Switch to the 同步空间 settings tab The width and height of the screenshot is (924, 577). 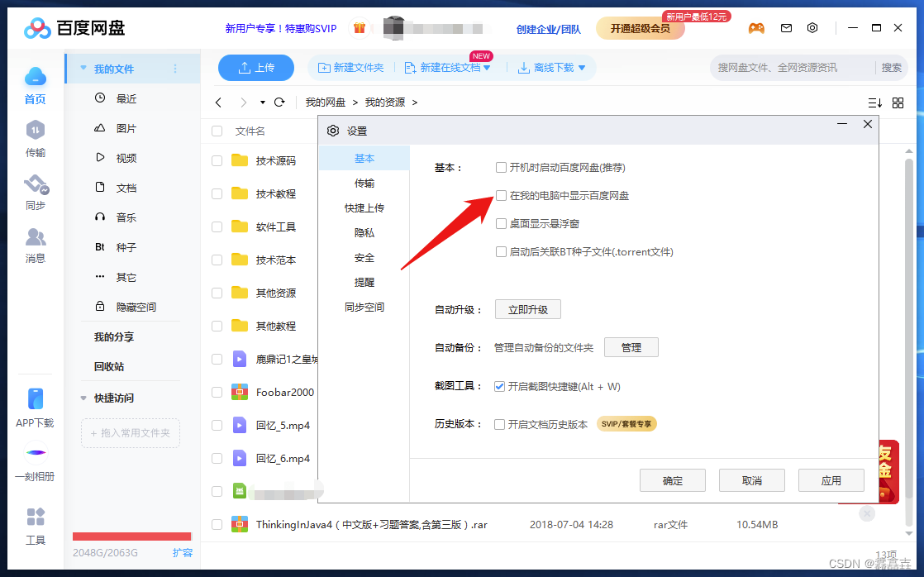click(364, 307)
